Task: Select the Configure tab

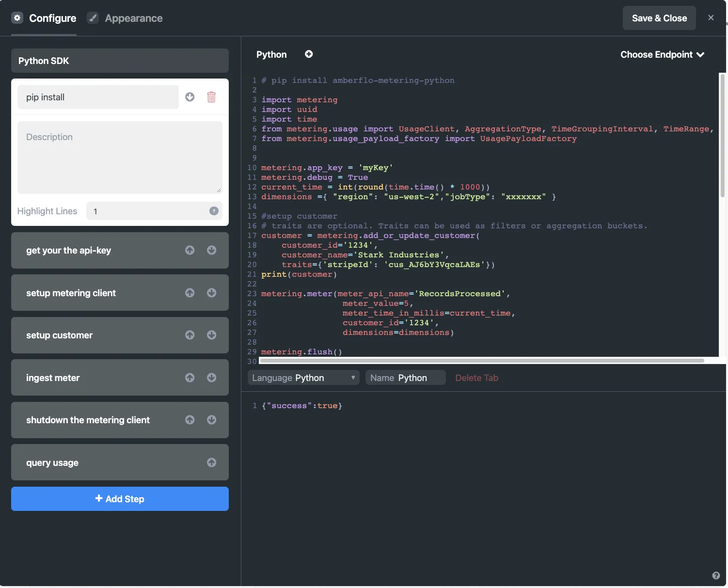Action: point(44,18)
